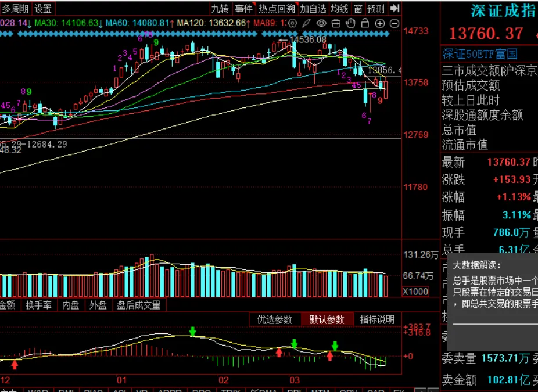Click the 01 month marker on time axis
This screenshot has height=392, width=538.
[x=121, y=380]
